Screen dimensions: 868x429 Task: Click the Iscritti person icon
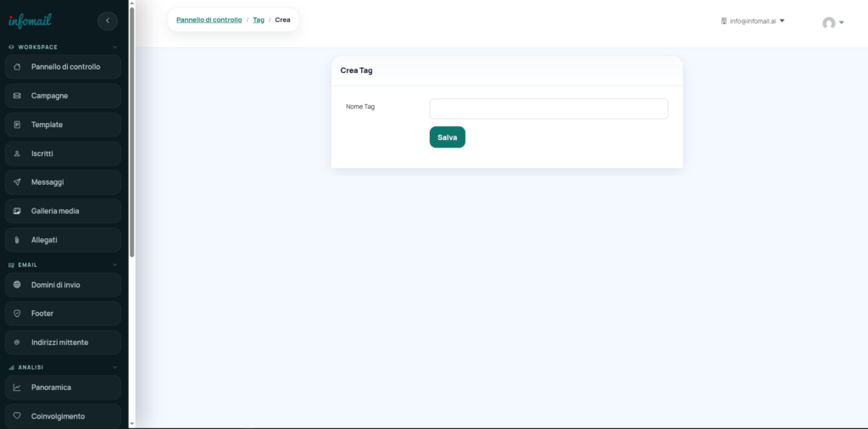click(x=17, y=153)
